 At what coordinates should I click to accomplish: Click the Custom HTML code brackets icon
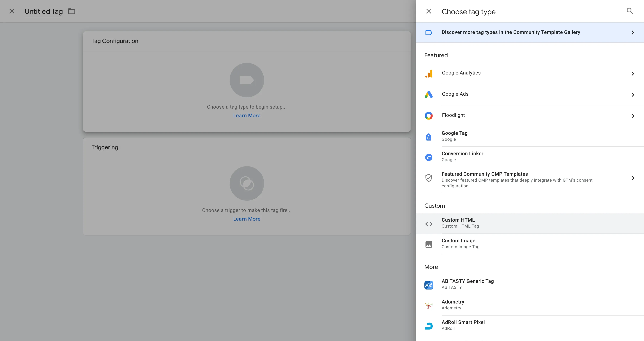(429, 224)
